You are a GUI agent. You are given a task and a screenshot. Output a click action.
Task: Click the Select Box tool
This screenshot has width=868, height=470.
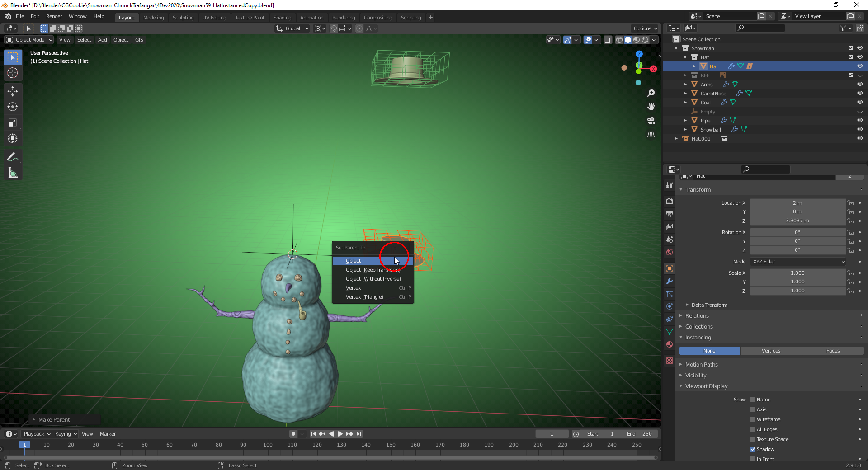(x=13, y=57)
